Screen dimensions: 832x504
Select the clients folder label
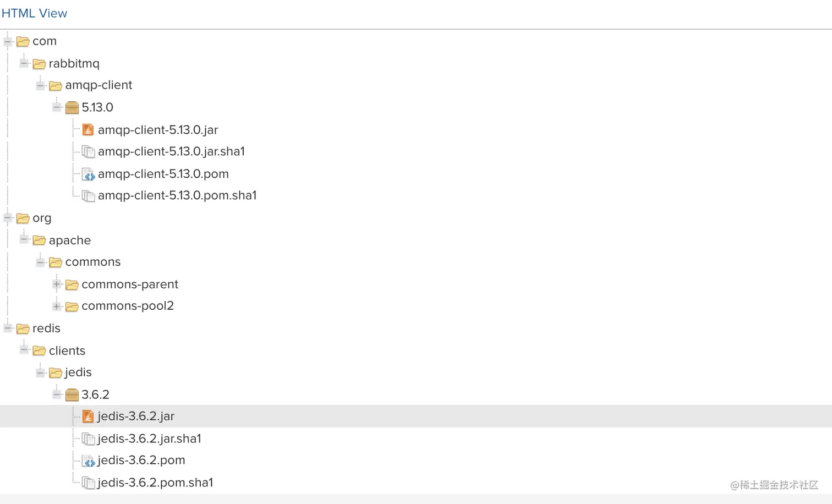pyautogui.click(x=67, y=350)
